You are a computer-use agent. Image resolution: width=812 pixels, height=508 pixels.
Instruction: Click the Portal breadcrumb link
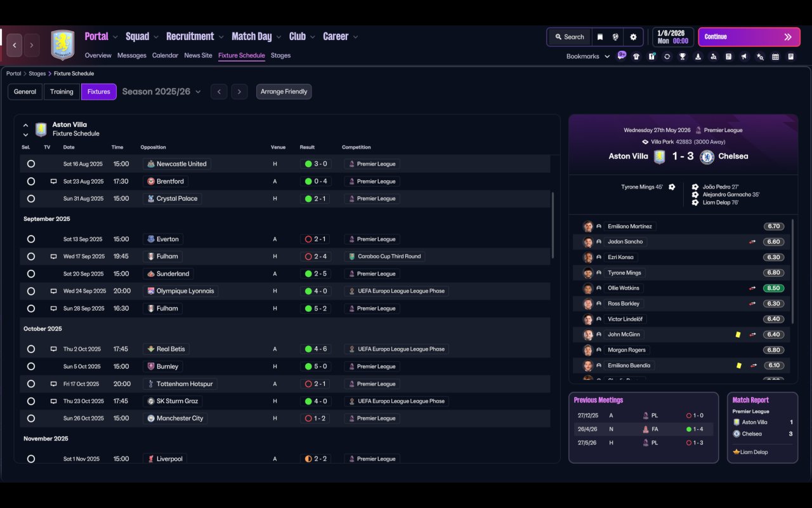[13, 74]
